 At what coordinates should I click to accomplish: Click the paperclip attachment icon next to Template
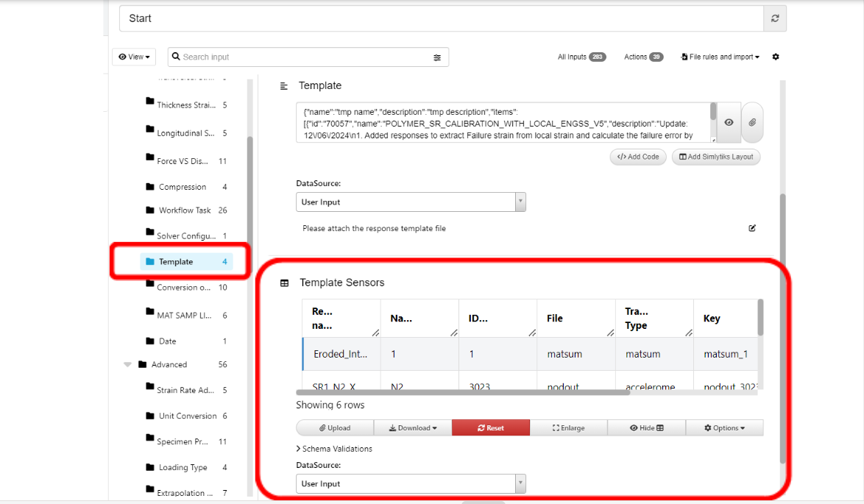pos(753,123)
